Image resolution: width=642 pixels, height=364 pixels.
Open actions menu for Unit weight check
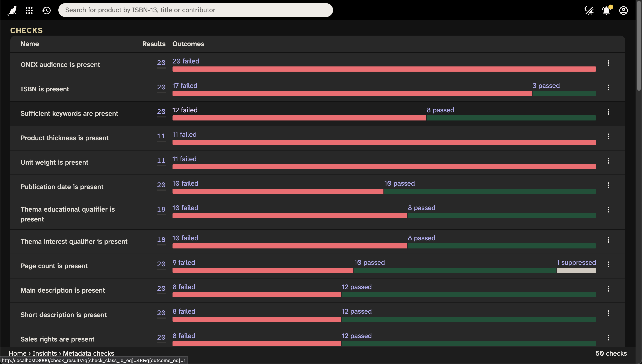[608, 161]
